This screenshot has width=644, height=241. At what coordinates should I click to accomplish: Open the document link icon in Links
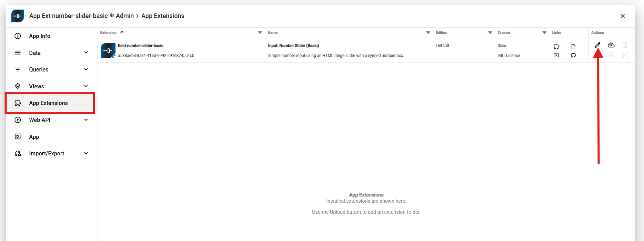(573, 47)
